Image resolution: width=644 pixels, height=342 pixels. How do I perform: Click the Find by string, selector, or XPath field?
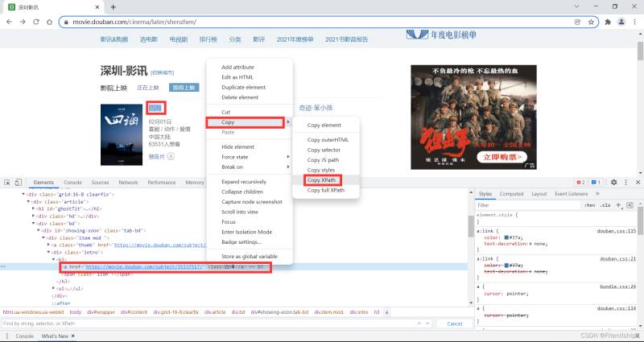tap(217, 323)
